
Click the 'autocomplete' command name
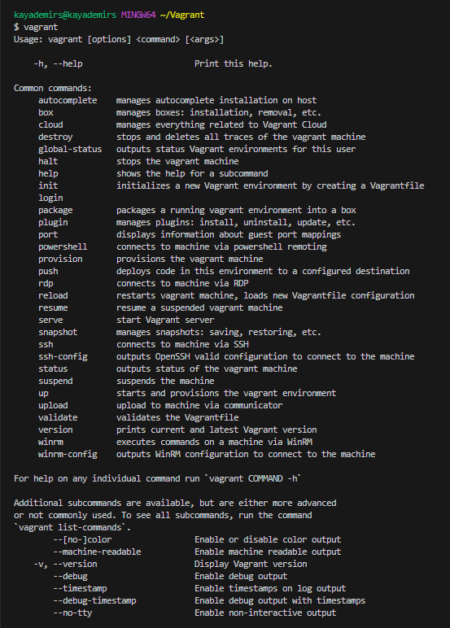(68, 101)
